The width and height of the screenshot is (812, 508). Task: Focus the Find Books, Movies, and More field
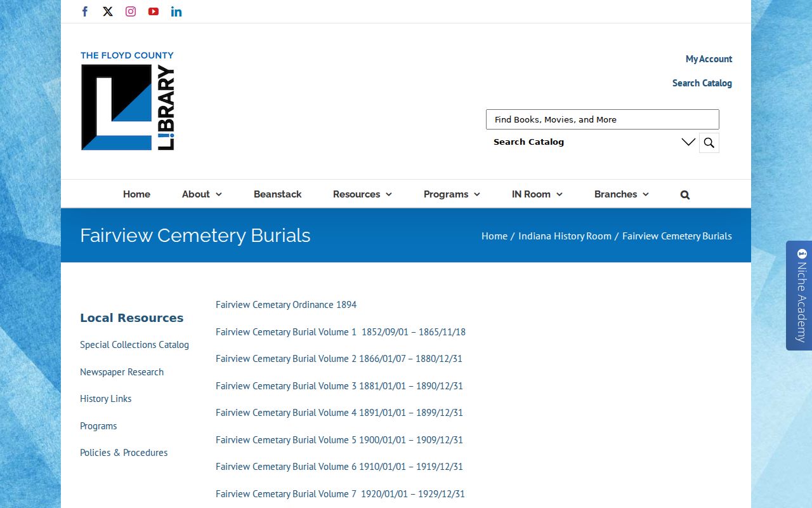[x=603, y=119]
